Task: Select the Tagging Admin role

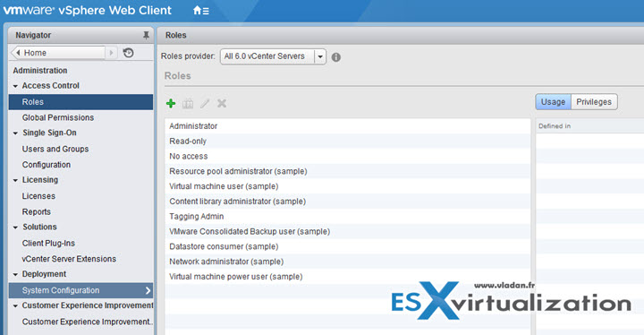Action: click(347, 217)
